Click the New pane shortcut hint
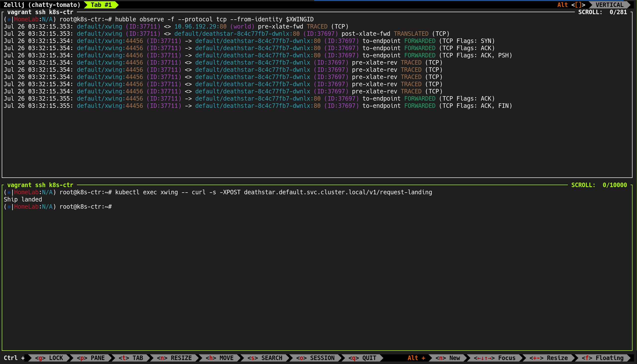Viewport: 637px width, 364px height. (448, 358)
